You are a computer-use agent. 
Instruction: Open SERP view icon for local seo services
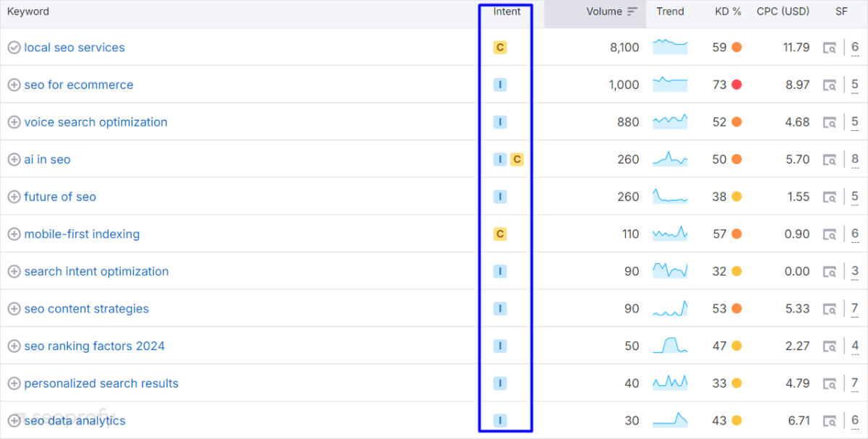(830, 48)
